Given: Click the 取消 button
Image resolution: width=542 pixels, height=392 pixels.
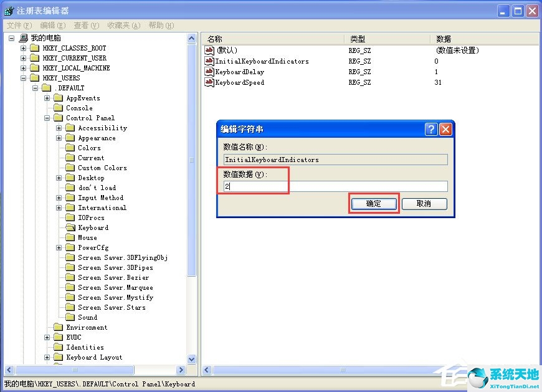Looking at the screenshot, I should [424, 204].
